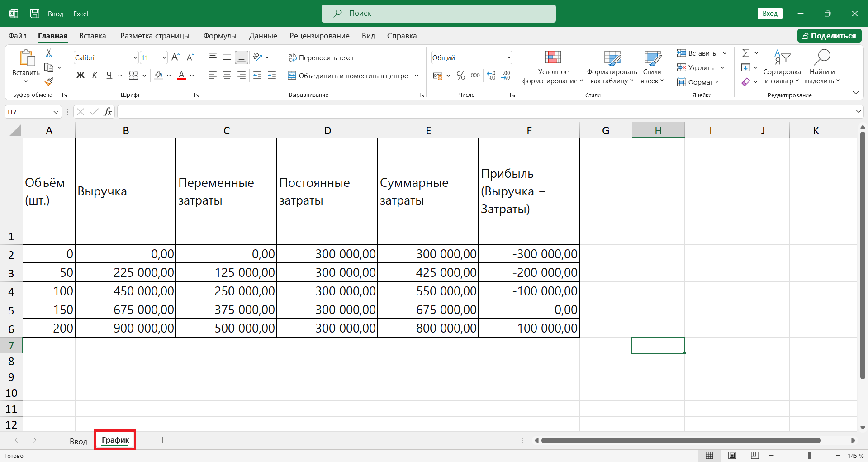Adjust the zoom slider handle
This screenshot has width=868, height=462.
[x=809, y=456]
